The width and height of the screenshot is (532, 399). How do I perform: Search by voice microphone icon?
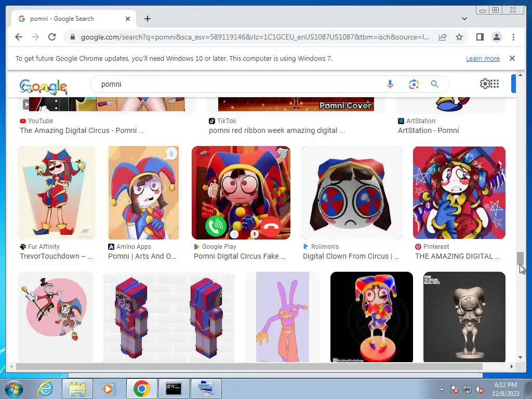pyautogui.click(x=390, y=84)
